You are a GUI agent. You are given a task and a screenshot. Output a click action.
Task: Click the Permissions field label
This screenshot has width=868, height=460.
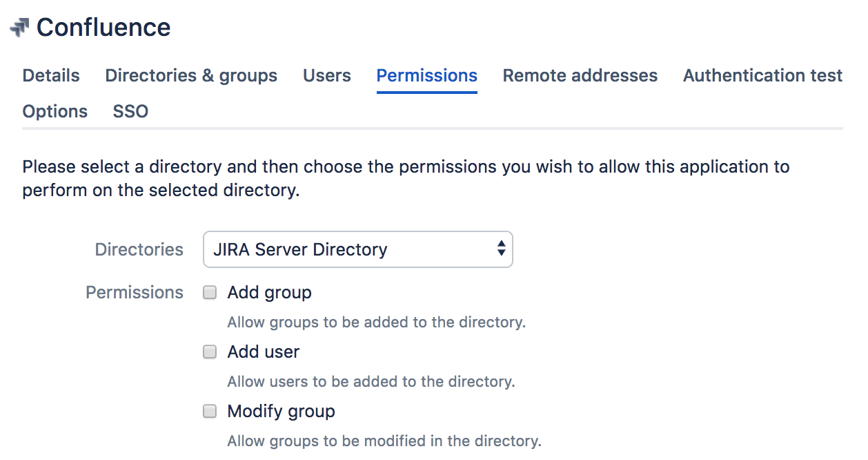point(135,293)
